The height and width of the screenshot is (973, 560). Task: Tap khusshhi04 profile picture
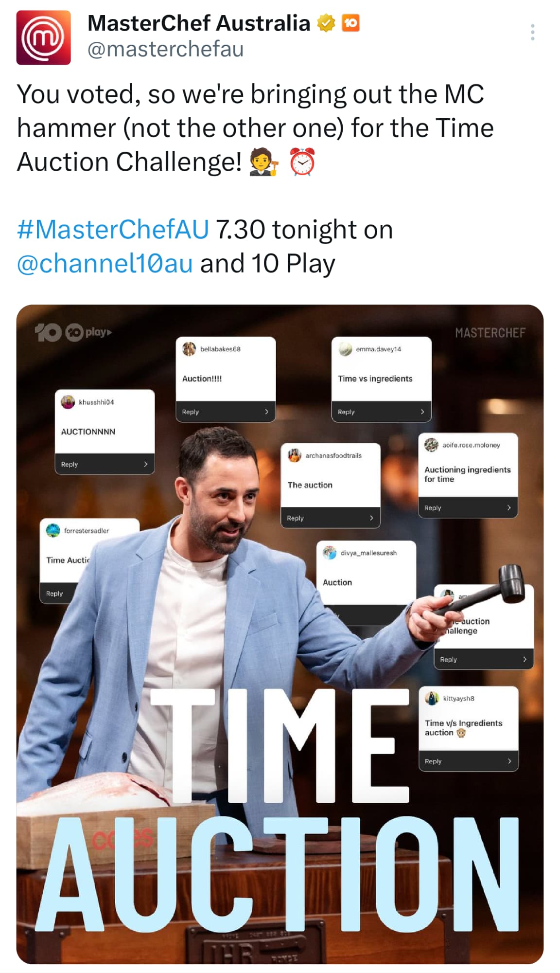pos(68,402)
